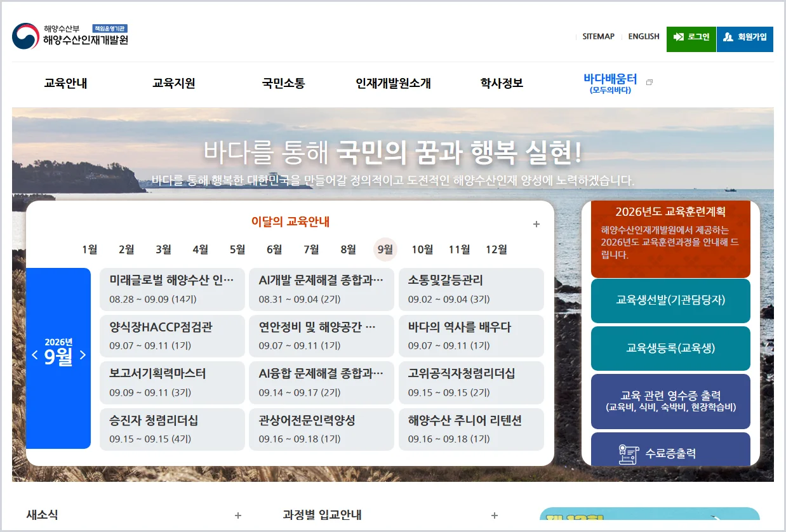Select the 2월 tab
Image resolution: width=786 pixels, height=532 pixels.
[x=126, y=249]
